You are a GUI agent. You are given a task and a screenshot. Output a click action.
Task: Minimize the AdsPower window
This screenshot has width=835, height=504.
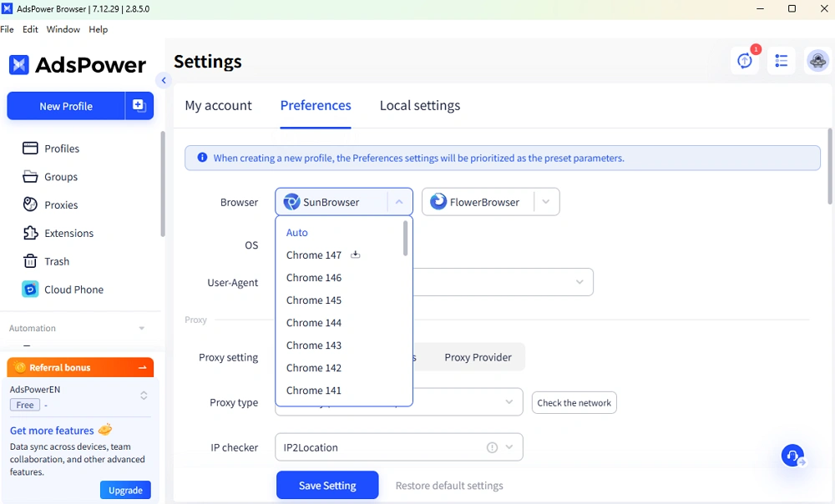[761, 9]
